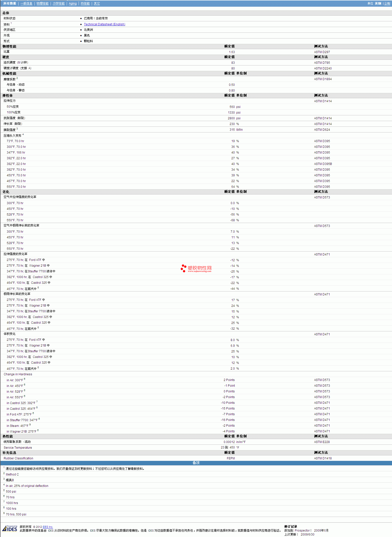This screenshot has width=392, height=537.
Task: Switch to the 热性能 tab
Action: tap(85, 3)
